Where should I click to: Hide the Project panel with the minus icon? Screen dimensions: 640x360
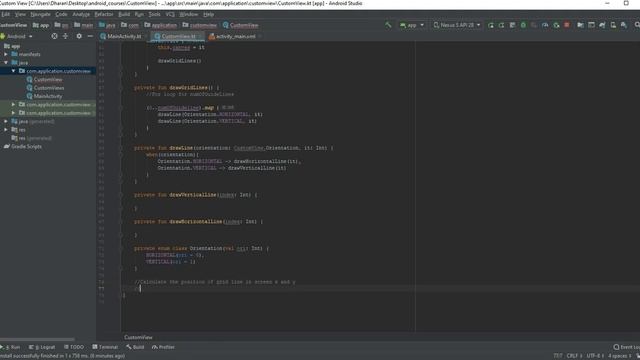pyautogui.click(x=90, y=36)
